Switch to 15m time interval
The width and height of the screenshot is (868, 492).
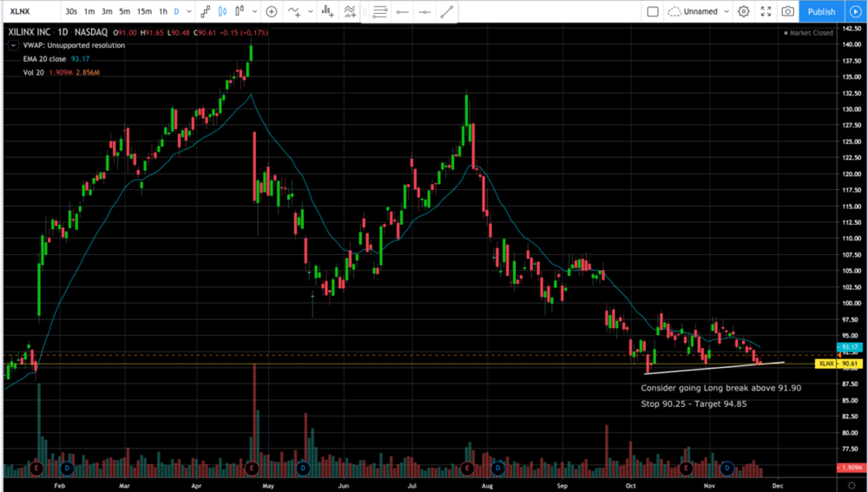(143, 12)
